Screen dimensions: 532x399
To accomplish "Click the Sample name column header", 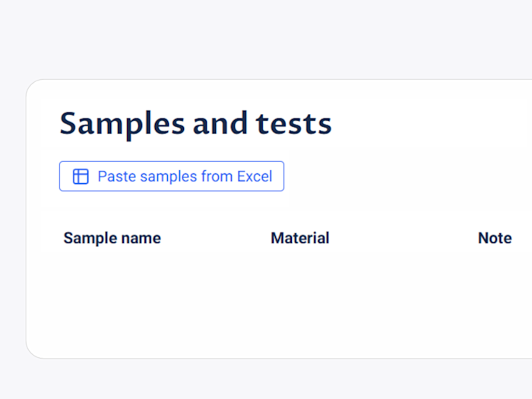I will pos(112,238).
